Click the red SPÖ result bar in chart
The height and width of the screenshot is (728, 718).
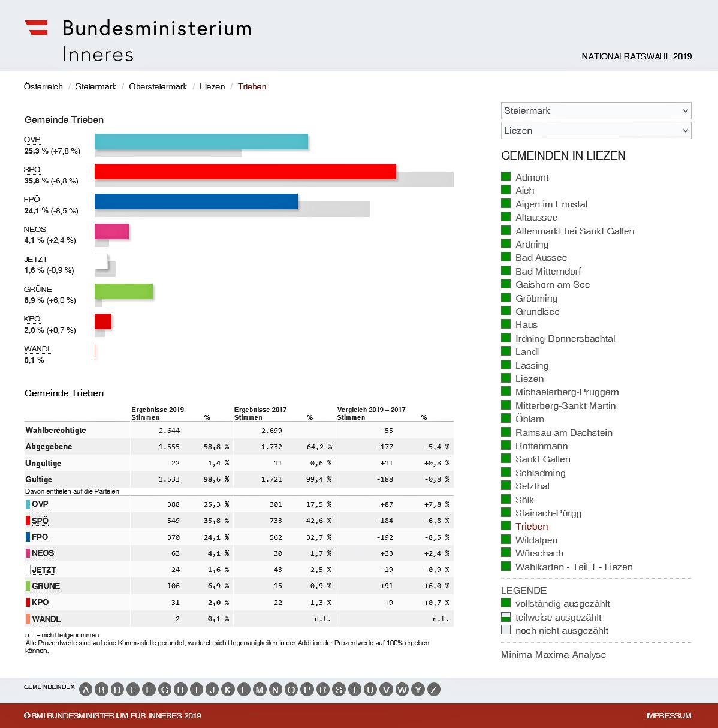(x=245, y=172)
